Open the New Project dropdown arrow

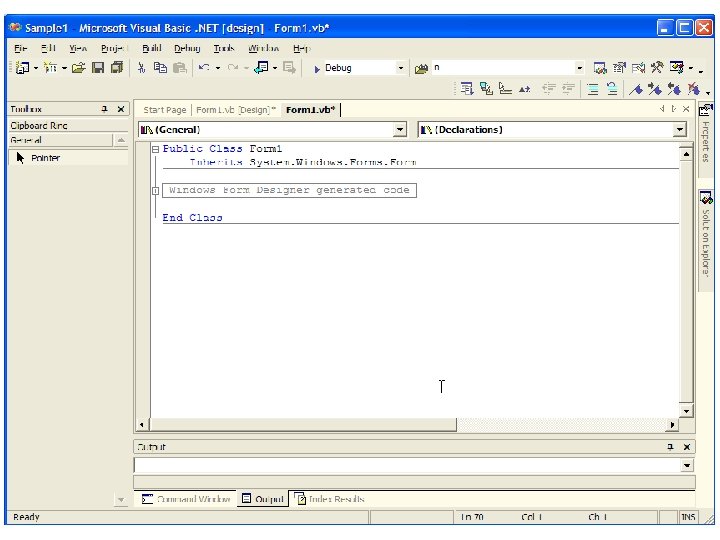click(36, 68)
